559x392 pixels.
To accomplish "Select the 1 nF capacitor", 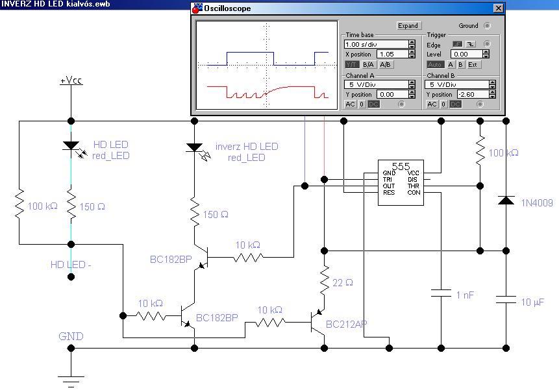I will click(441, 293).
